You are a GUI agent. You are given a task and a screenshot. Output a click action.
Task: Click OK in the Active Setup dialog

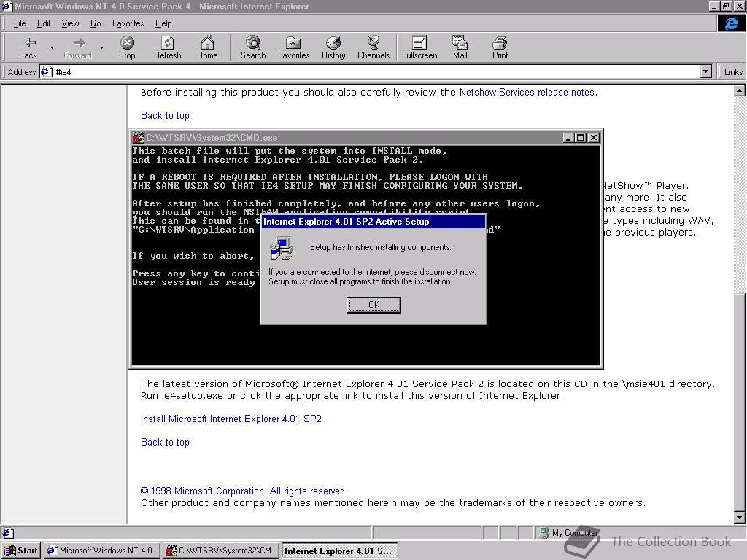373,305
